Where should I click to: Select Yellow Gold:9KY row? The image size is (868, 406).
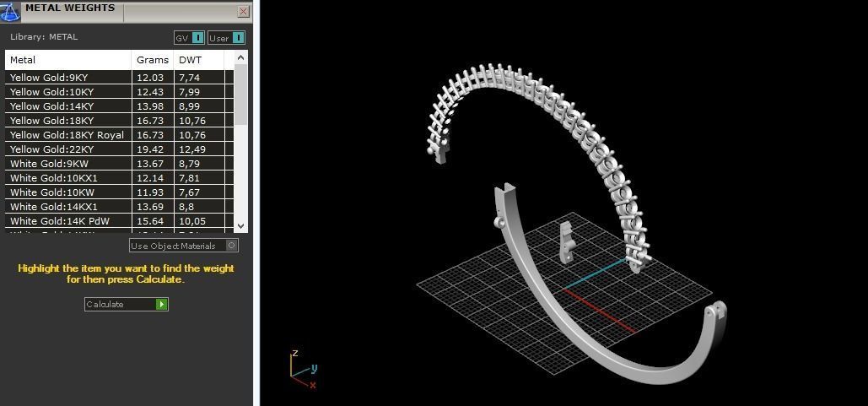coord(120,78)
